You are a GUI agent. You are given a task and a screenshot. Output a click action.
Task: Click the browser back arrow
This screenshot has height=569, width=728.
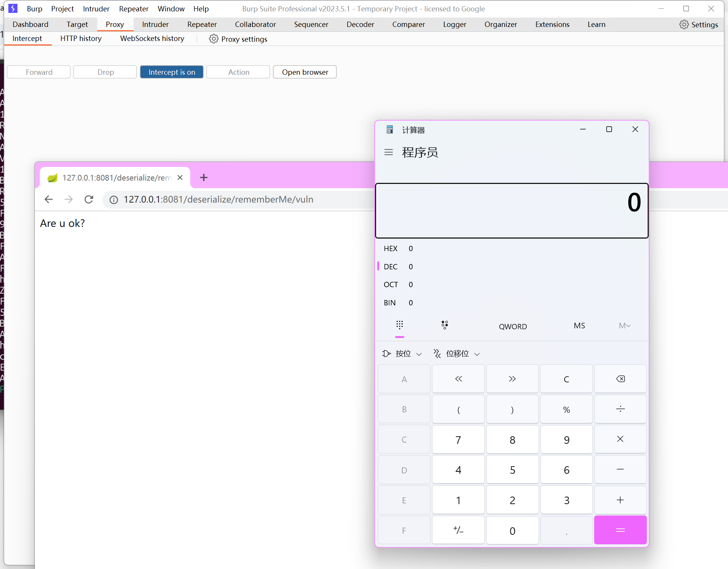(x=49, y=200)
